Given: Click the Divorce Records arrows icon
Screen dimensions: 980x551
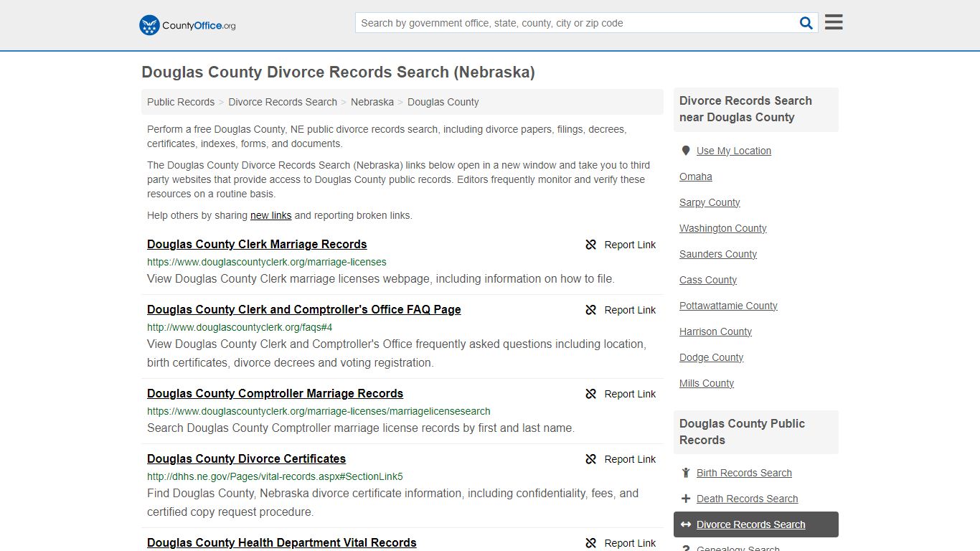Looking at the screenshot, I should [686, 524].
